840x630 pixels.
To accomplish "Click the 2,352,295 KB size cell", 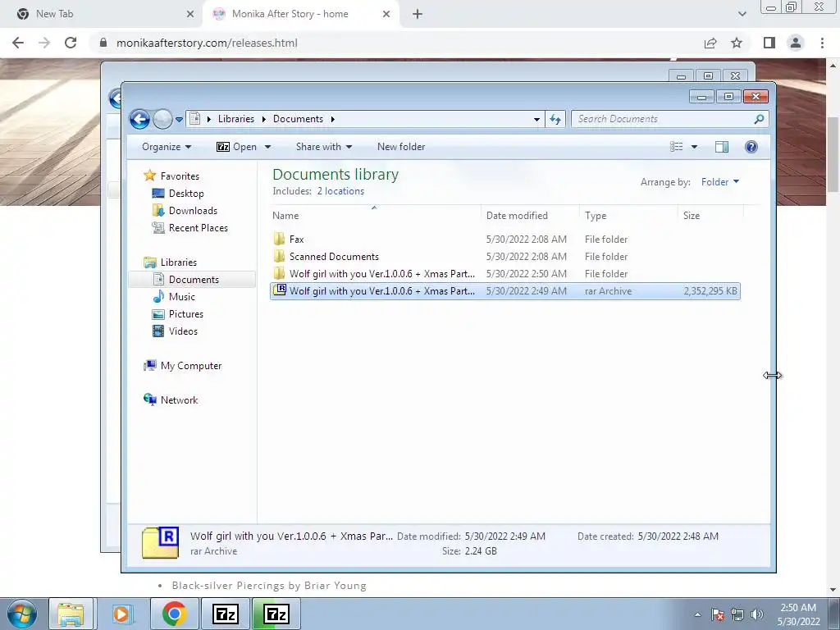I will (x=710, y=291).
